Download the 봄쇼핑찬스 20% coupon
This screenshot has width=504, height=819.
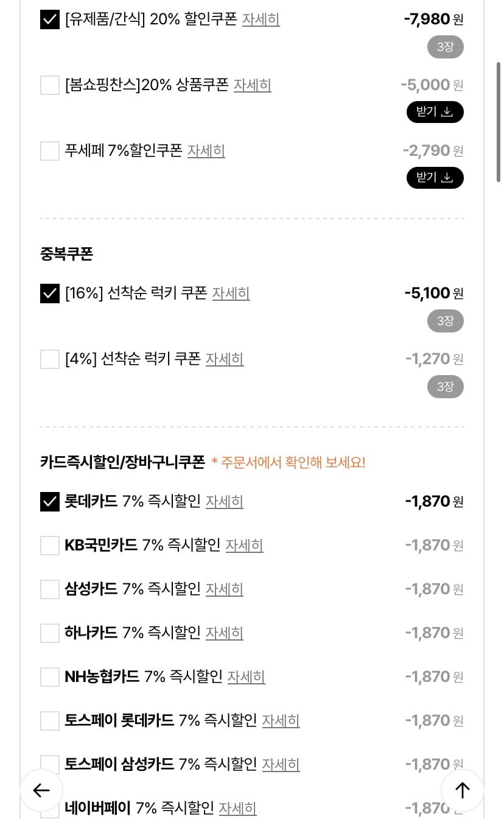pyautogui.click(x=435, y=112)
